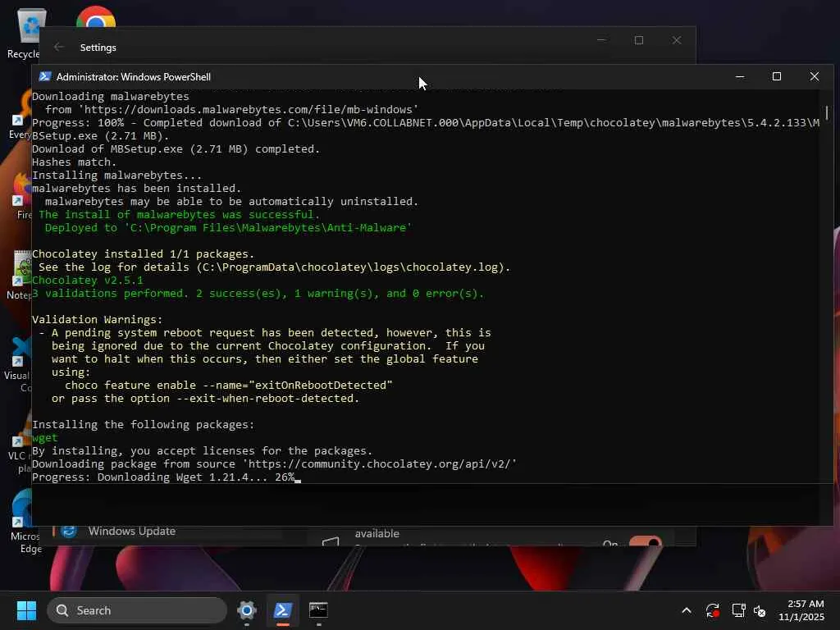Click the PowerShell icon in the title bar
Viewport: 840px width, 630px height.
point(45,76)
